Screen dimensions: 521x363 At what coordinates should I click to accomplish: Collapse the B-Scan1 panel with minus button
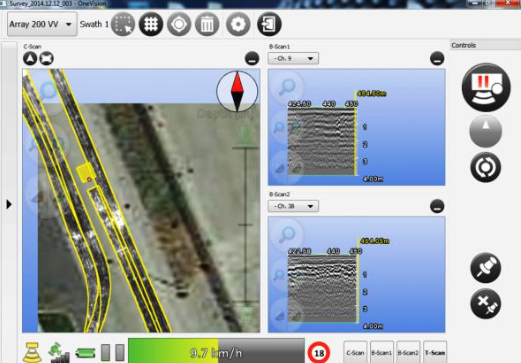click(437, 58)
